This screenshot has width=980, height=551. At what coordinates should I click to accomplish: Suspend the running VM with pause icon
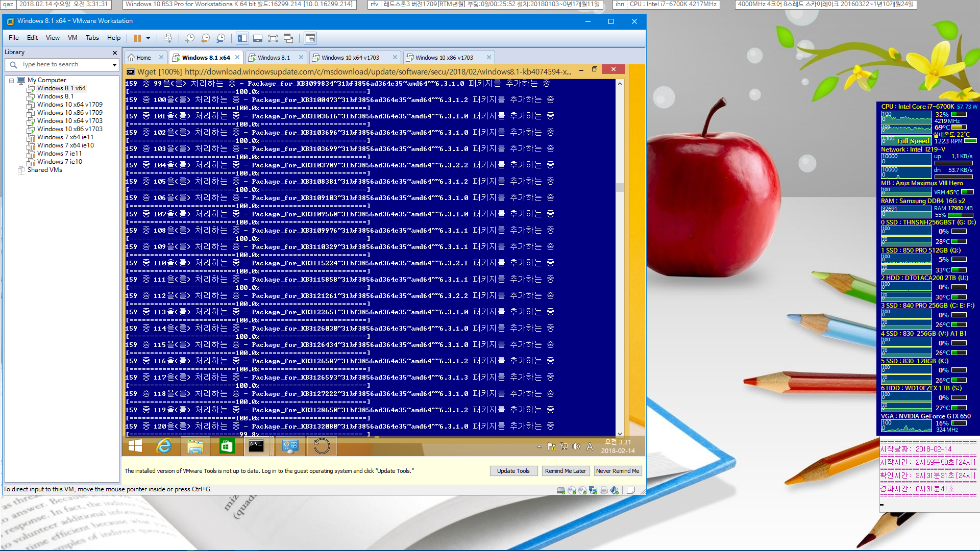point(137,38)
